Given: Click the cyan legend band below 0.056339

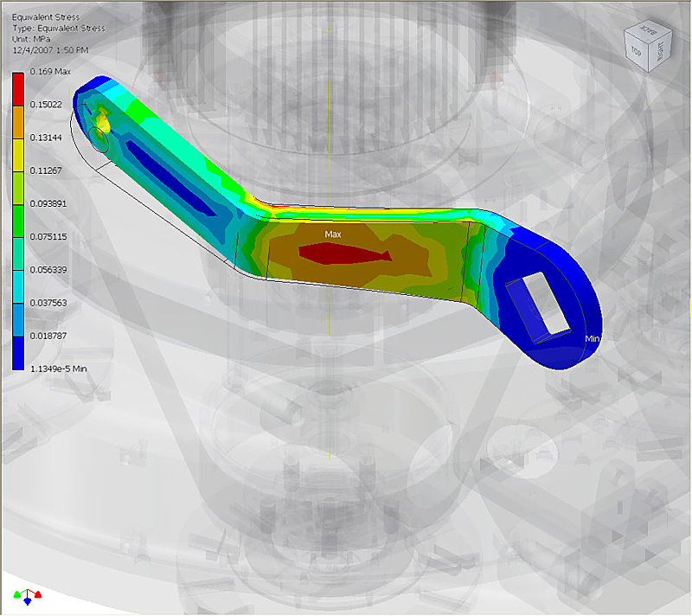Looking at the screenshot, I should (x=18, y=286).
